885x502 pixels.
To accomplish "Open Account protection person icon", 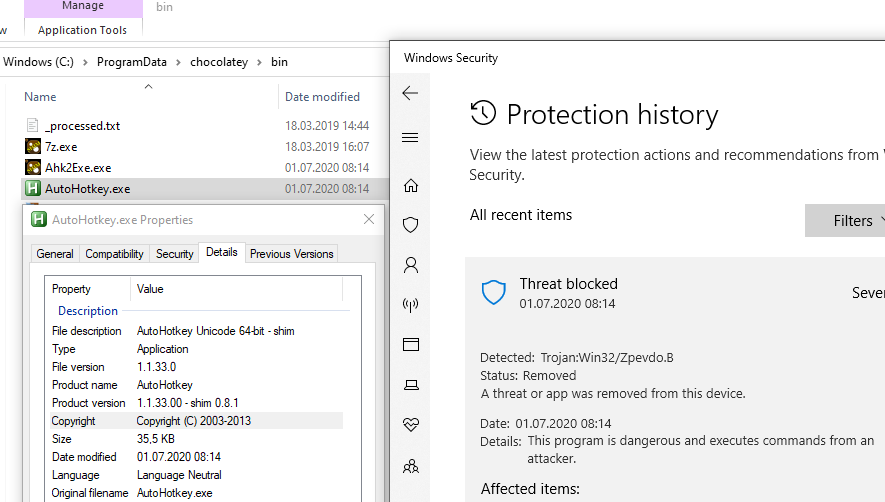I will point(411,265).
